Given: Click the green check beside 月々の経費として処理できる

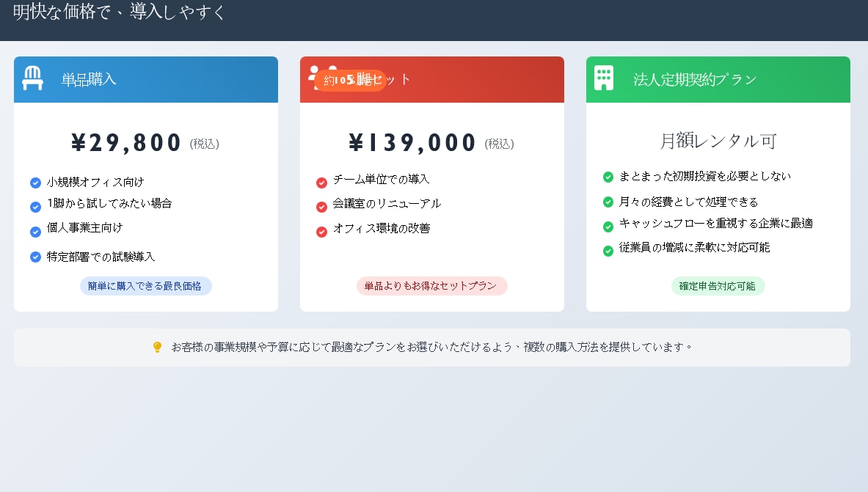Looking at the screenshot, I should click(608, 202).
